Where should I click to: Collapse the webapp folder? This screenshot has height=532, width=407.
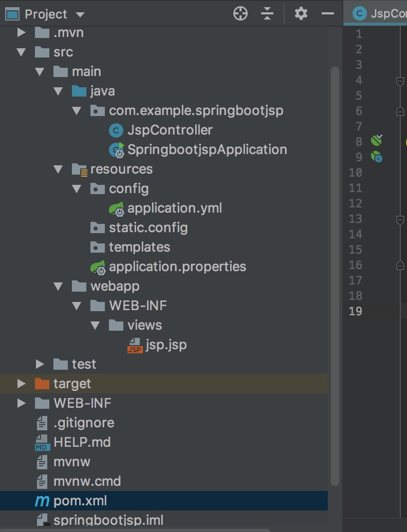[58, 286]
